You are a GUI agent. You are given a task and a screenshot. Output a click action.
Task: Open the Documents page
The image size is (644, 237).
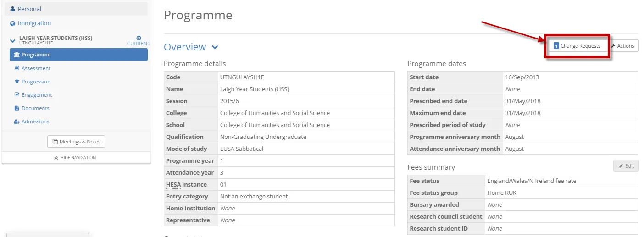click(35, 108)
